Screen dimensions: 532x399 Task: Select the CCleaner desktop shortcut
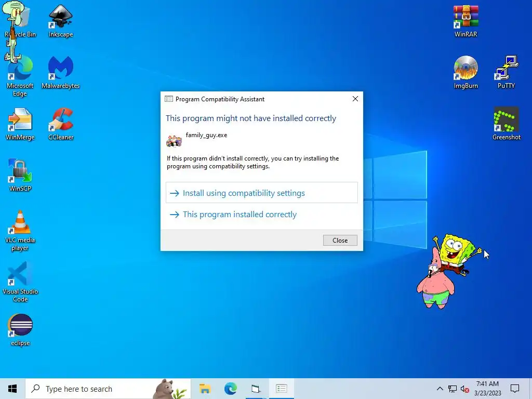(61, 124)
